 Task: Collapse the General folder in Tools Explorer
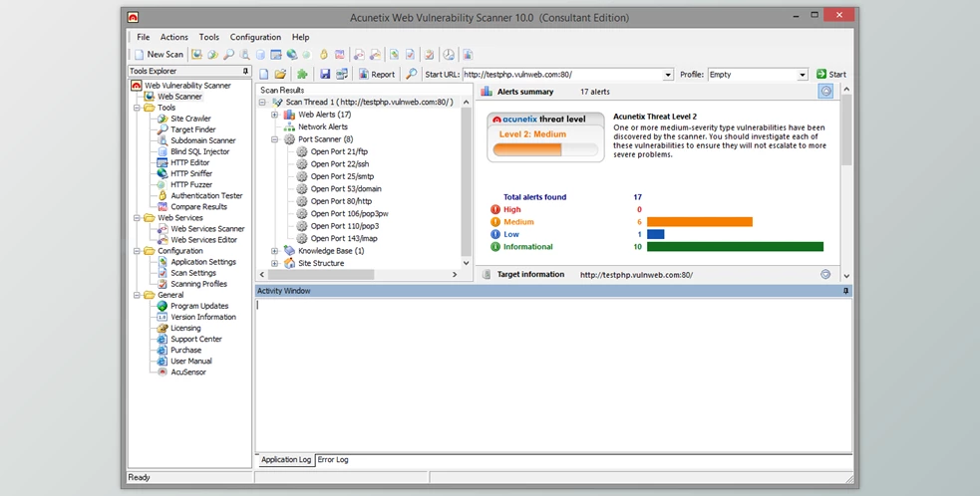click(x=138, y=295)
